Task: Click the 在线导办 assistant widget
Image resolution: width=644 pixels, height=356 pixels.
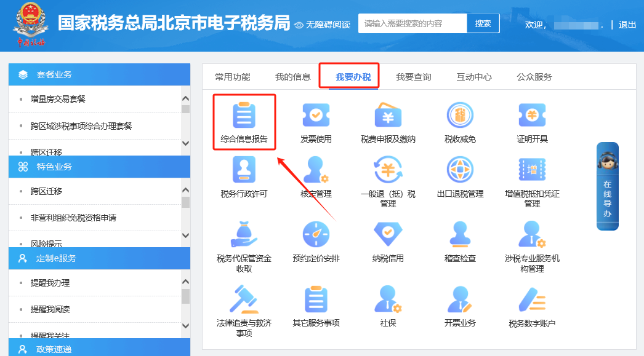Action: (608, 186)
